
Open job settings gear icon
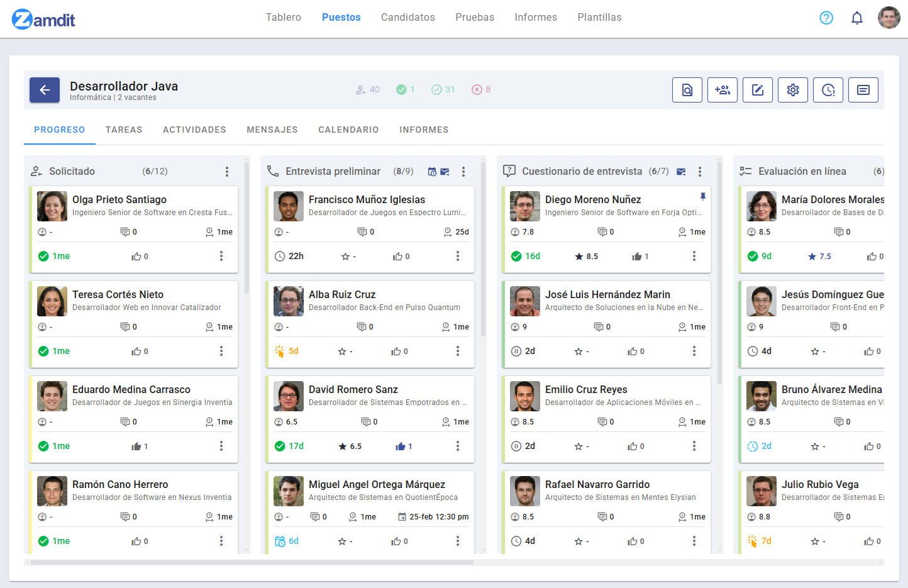[x=793, y=90]
